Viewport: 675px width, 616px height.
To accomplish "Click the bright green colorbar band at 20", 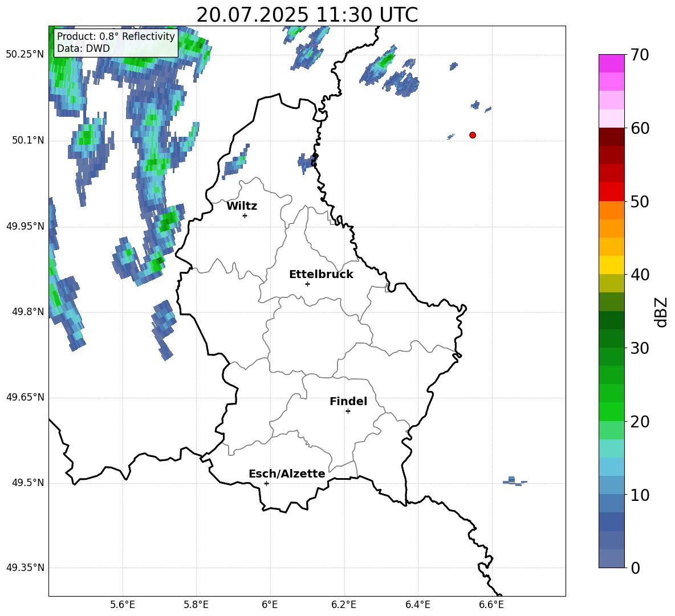I will [611, 411].
